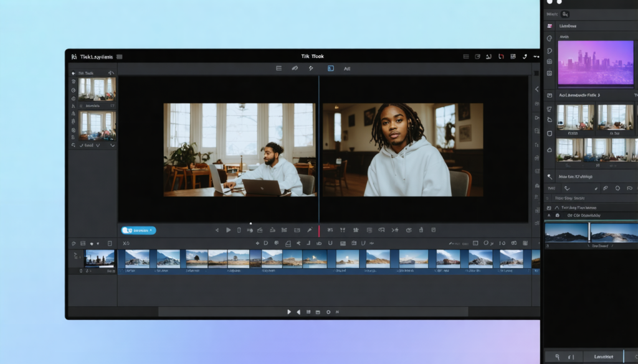This screenshot has height=364, width=638.
Task: Select the blue highlighted view icon above preview
Action: (x=330, y=68)
